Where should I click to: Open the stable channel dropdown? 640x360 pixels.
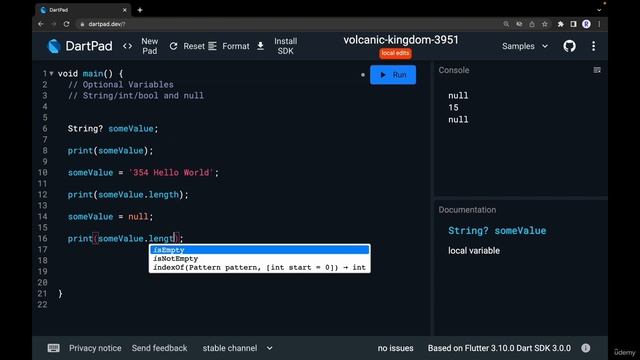point(238,348)
